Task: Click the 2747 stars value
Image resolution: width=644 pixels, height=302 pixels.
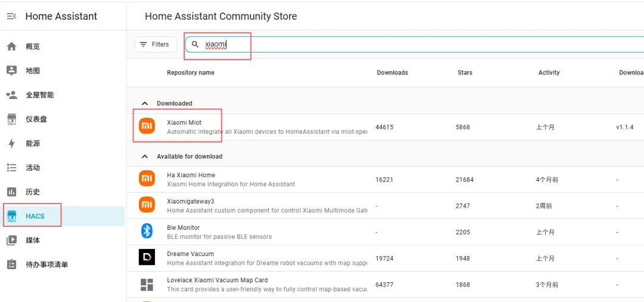Action: [x=463, y=207]
